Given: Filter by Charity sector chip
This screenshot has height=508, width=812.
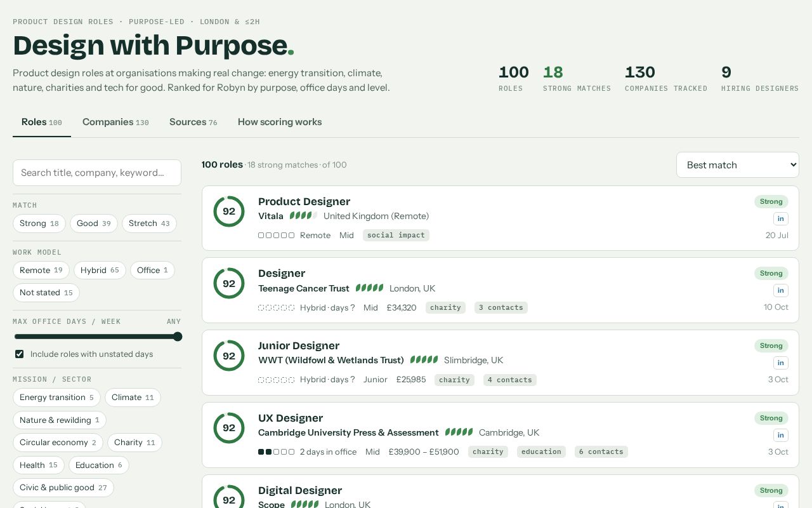Looking at the screenshot, I should point(134,443).
